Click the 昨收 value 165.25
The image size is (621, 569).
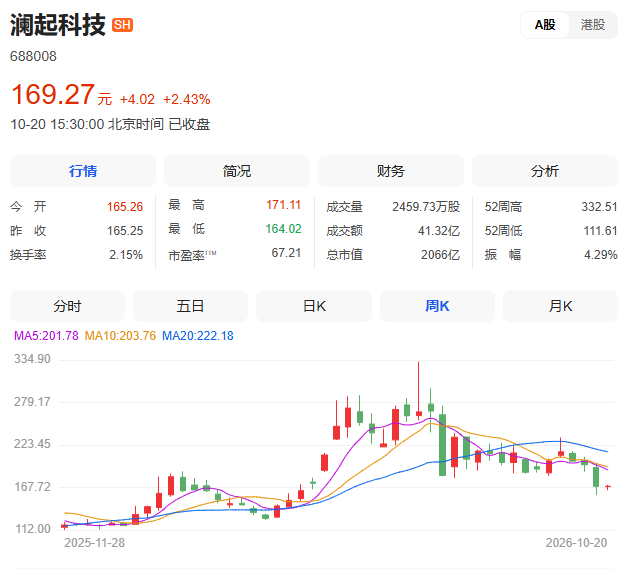125,230
